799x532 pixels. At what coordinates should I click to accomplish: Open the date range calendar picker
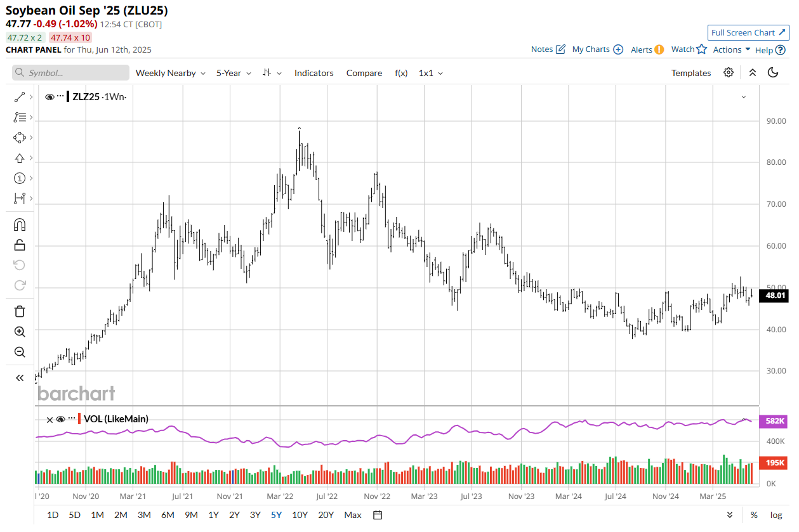click(378, 515)
